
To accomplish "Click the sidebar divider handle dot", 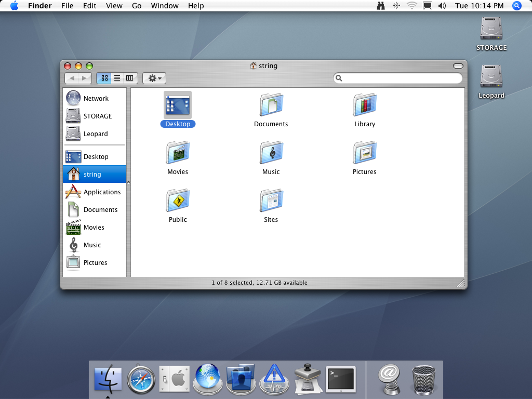I will pyautogui.click(x=129, y=182).
